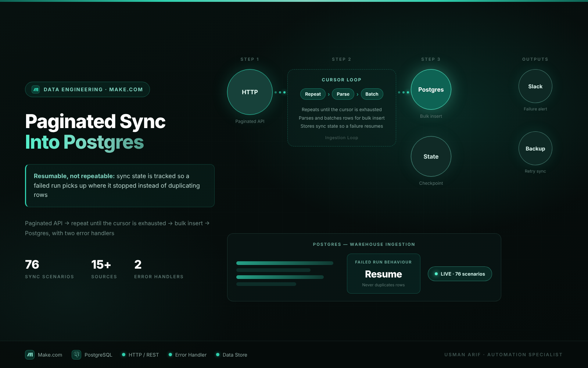588x368 pixels.
Task: Click the 'Ingestion Loop' caption
Action: (x=342, y=138)
